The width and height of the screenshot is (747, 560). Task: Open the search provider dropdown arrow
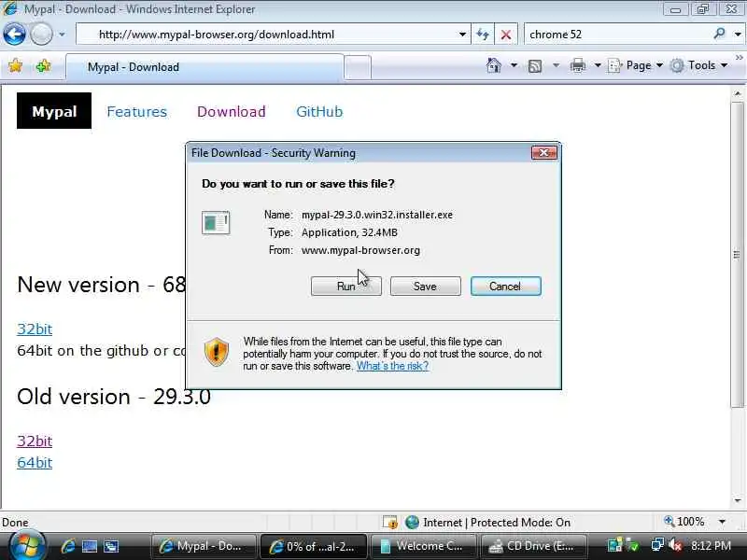pos(738,35)
